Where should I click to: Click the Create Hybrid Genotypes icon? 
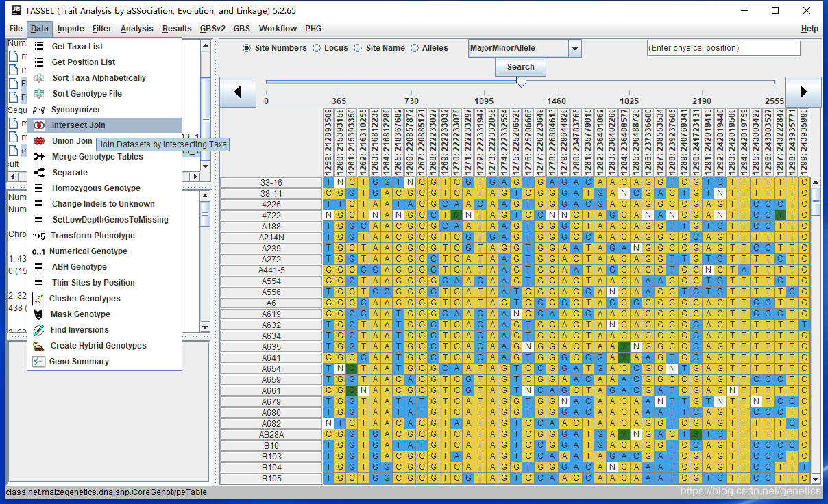(x=39, y=346)
